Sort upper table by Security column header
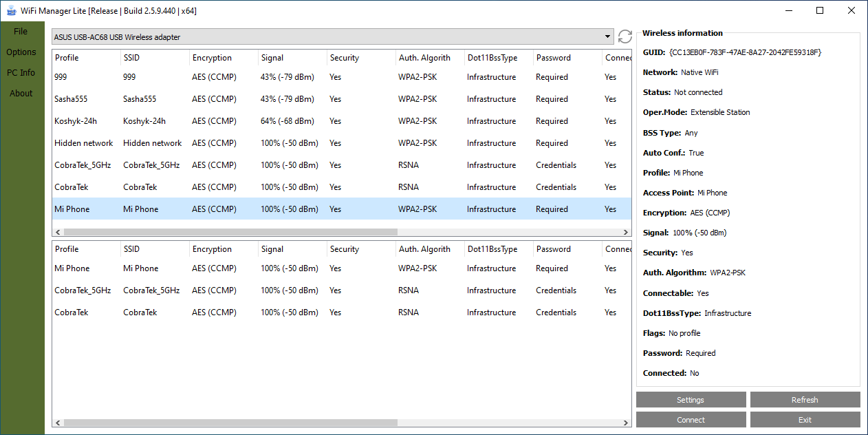Viewport: 868px width, 435px height. 362,58
